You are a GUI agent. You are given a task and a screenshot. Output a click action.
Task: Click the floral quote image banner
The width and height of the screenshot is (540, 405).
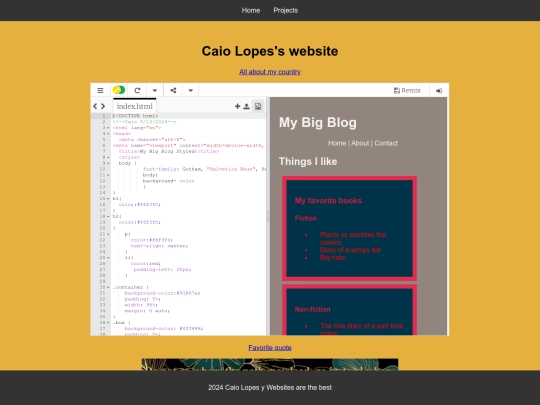click(270, 364)
